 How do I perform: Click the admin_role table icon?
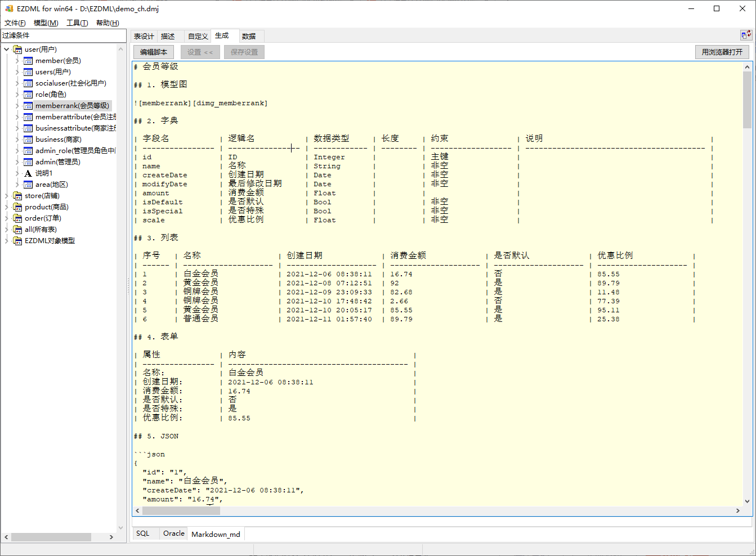pos(28,151)
